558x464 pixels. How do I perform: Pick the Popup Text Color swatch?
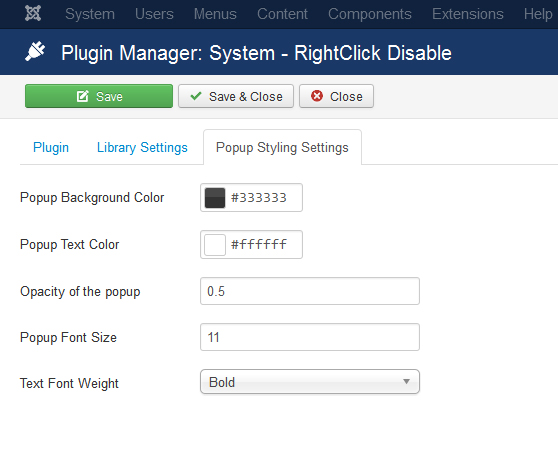pyautogui.click(x=215, y=245)
